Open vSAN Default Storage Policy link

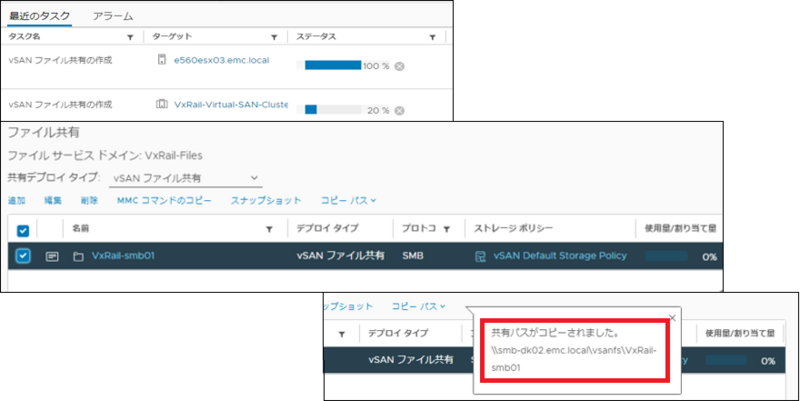[560, 256]
